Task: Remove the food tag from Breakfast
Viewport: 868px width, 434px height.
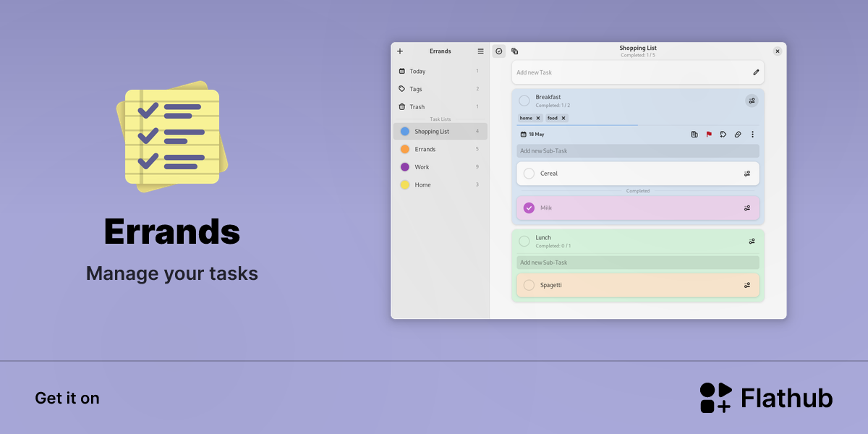Action: [563, 118]
